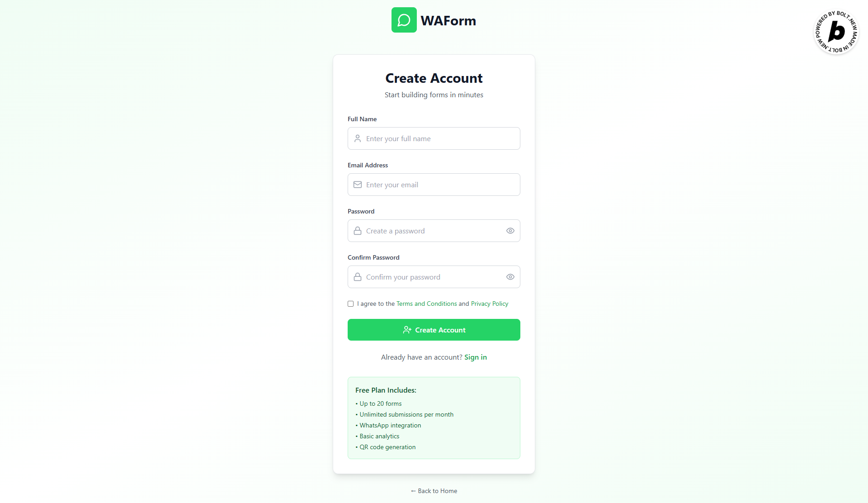Image resolution: width=868 pixels, height=503 pixels.
Task: Click the WAForm chat bubble logo icon
Action: tap(404, 20)
